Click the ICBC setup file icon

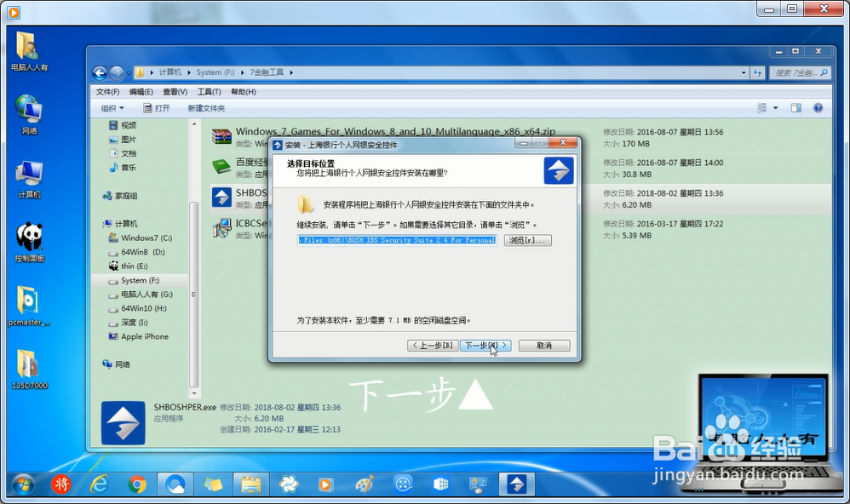[221, 228]
